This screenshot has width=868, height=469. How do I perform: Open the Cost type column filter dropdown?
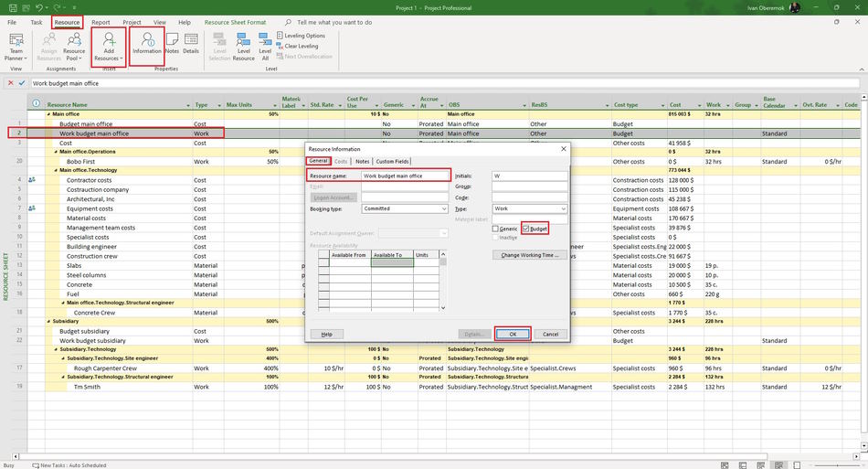(662, 105)
